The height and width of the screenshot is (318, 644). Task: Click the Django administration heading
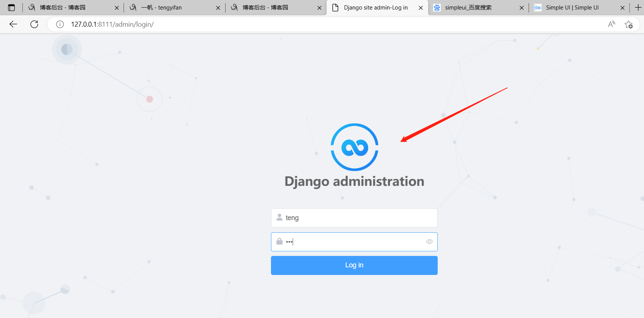pos(354,182)
